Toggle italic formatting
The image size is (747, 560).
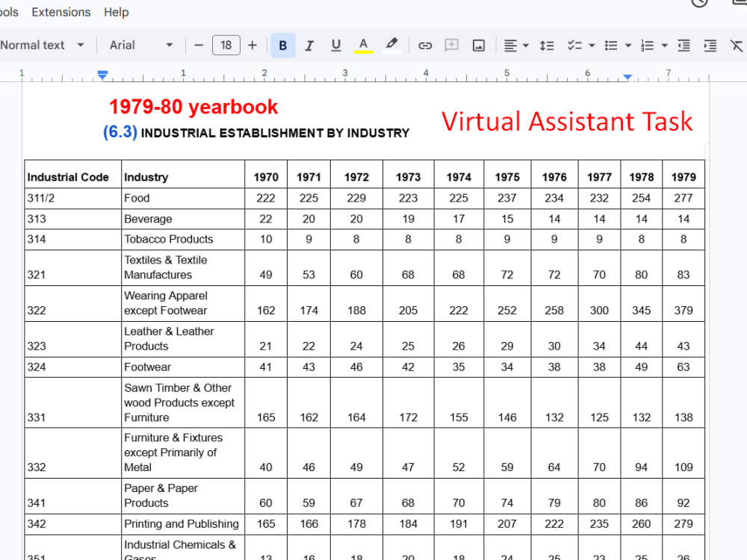point(309,46)
